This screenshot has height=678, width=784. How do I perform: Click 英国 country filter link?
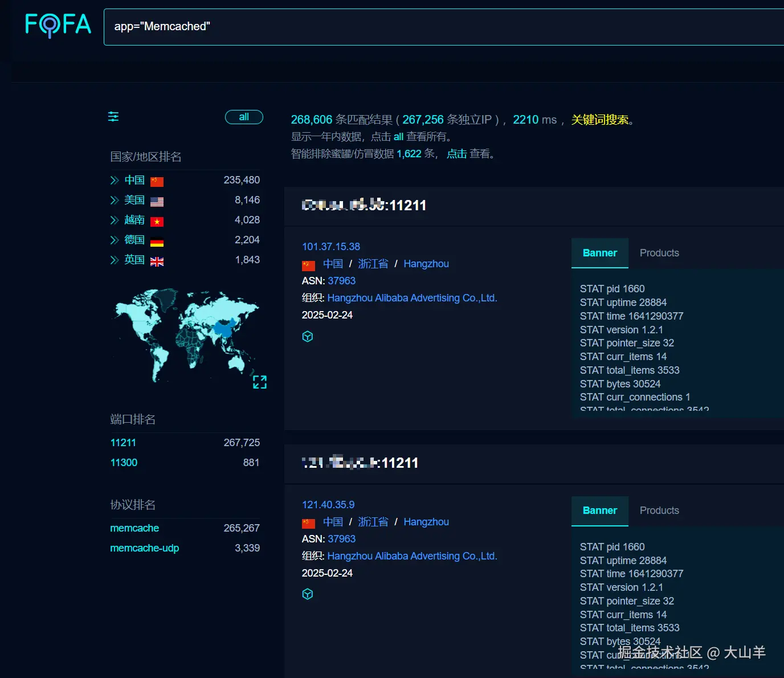(x=134, y=260)
